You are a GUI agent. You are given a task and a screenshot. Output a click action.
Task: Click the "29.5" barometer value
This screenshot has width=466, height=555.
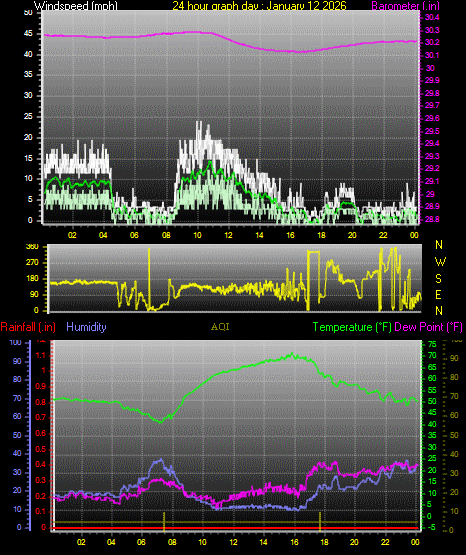tap(432, 131)
